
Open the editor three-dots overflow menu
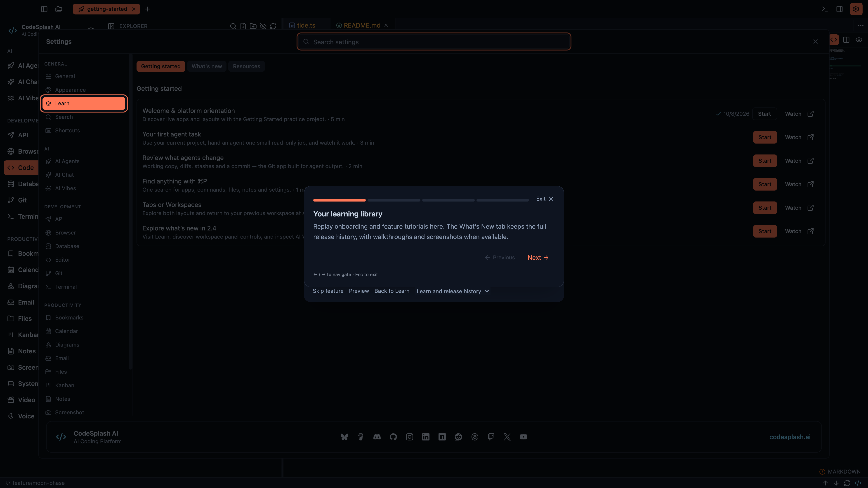click(x=860, y=25)
